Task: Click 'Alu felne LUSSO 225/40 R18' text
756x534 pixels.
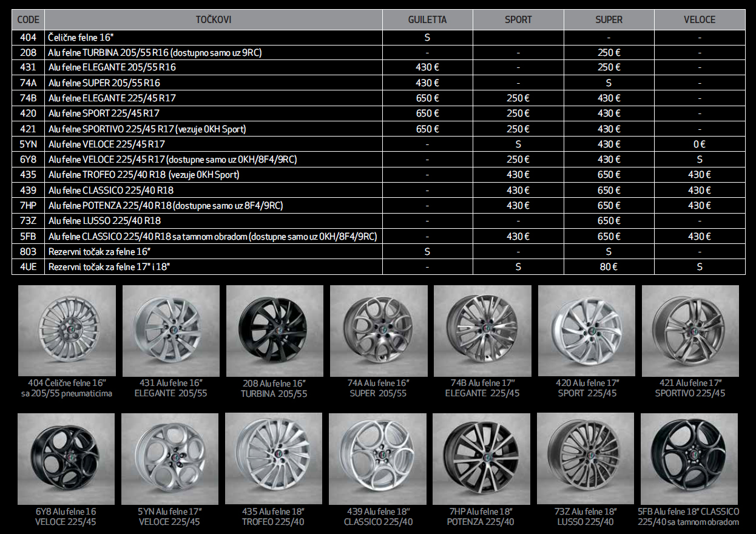Action: (105, 220)
